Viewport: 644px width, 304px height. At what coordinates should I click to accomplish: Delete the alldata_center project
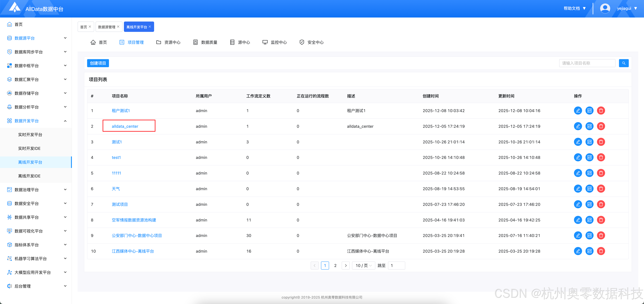pos(601,126)
